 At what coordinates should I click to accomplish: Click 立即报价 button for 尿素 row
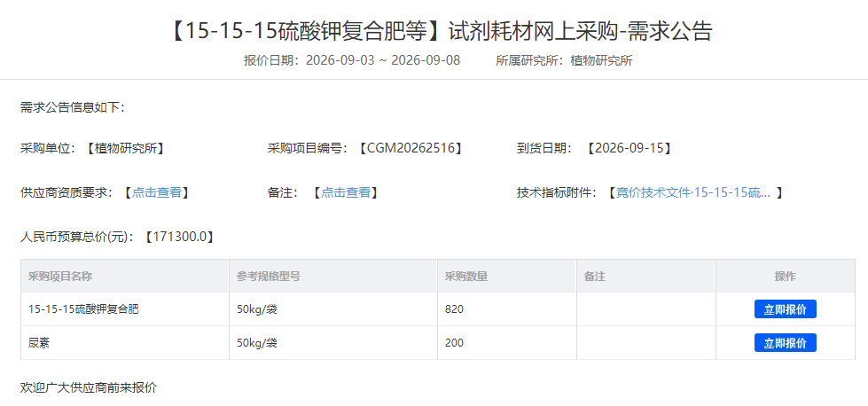[785, 343]
